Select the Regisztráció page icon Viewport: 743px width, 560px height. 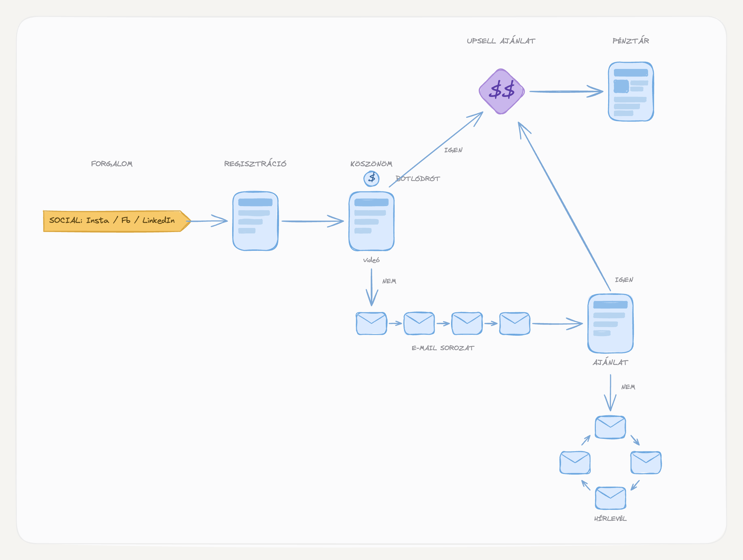click(x=255, y=221)
